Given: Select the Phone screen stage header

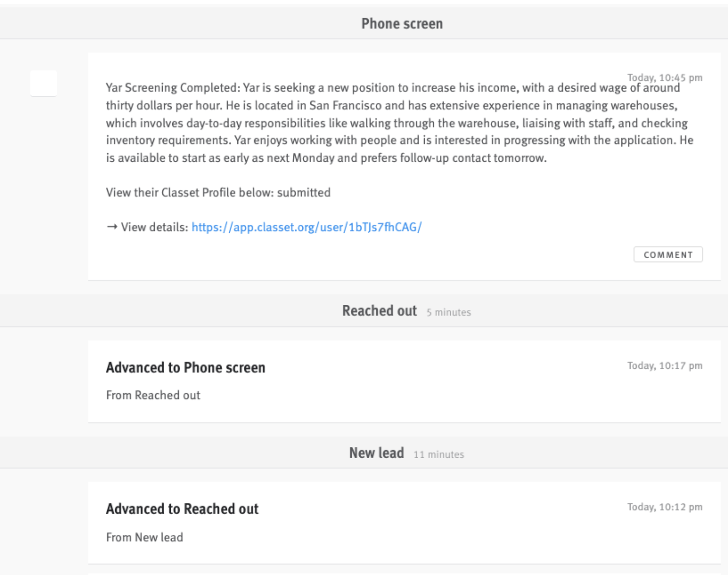Looking at the screenshot, I should pos(401,24).
